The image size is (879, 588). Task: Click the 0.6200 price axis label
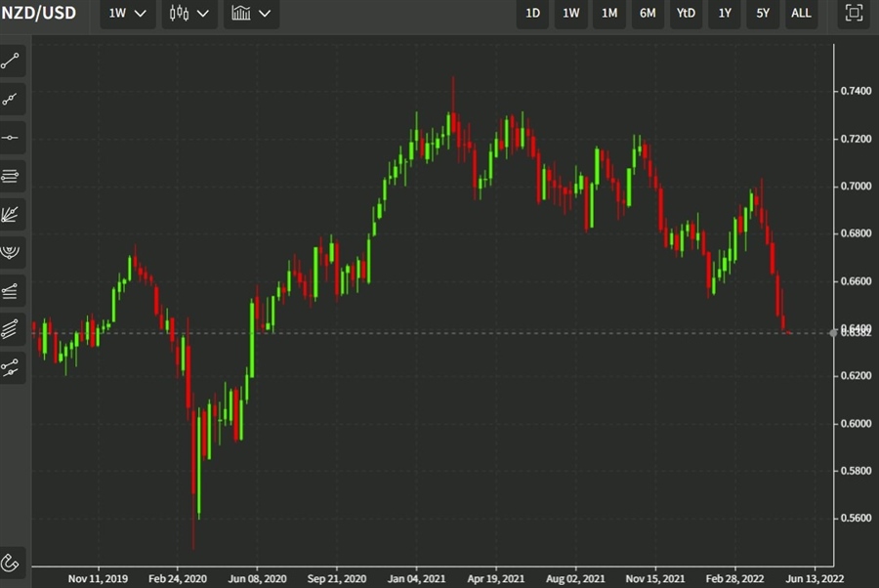click(856, 375)
